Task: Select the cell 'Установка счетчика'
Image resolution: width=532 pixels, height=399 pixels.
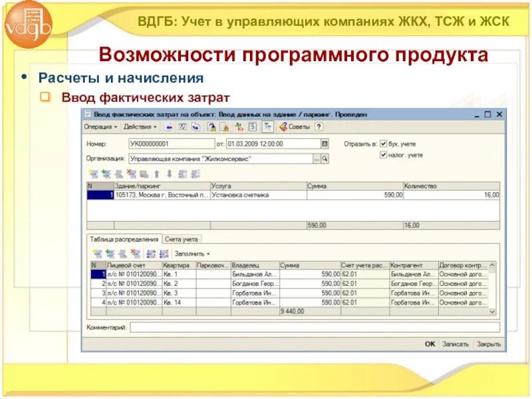Action: [x=259, y=195]
